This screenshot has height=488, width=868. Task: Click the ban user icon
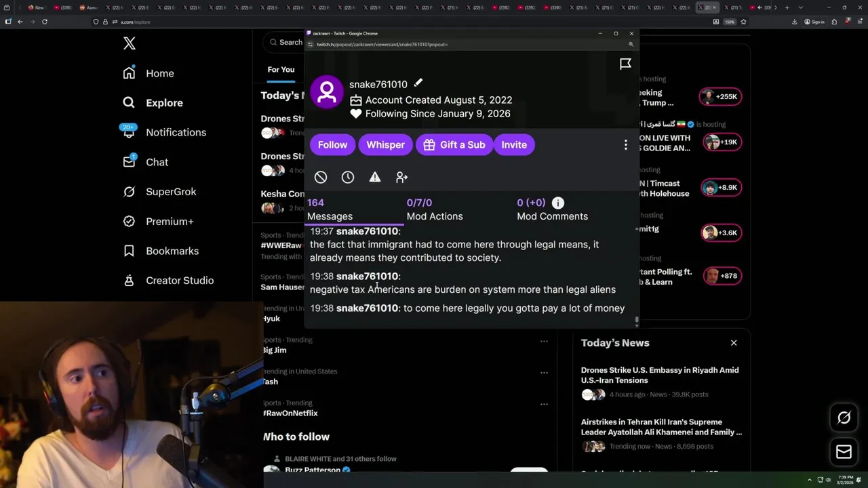(321, 177)
